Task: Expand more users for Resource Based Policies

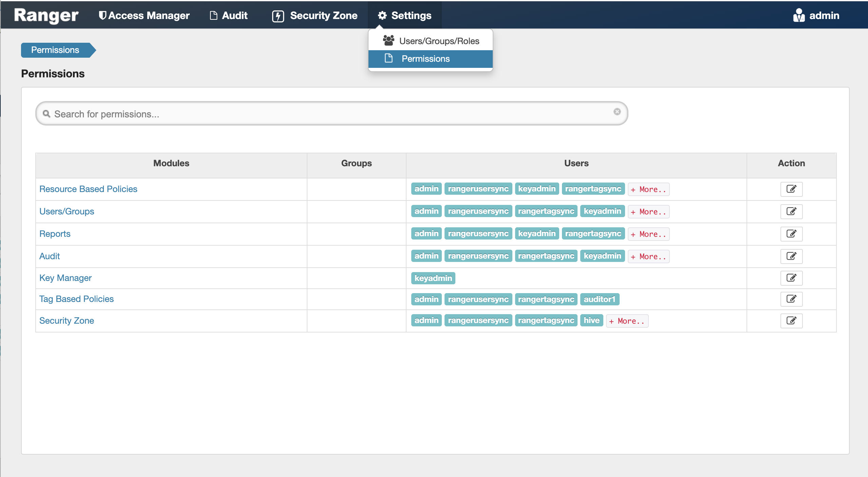Action: (648, 189)
